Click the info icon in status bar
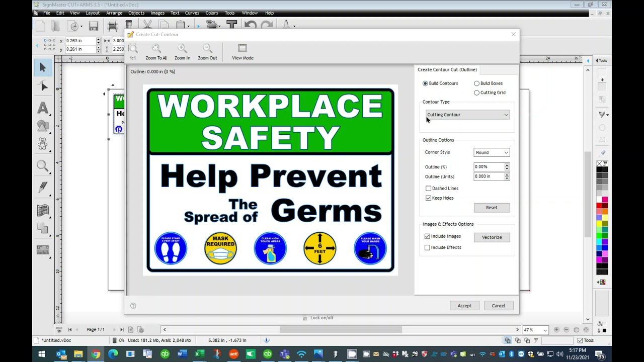644x362 pixels. [267, 340]
